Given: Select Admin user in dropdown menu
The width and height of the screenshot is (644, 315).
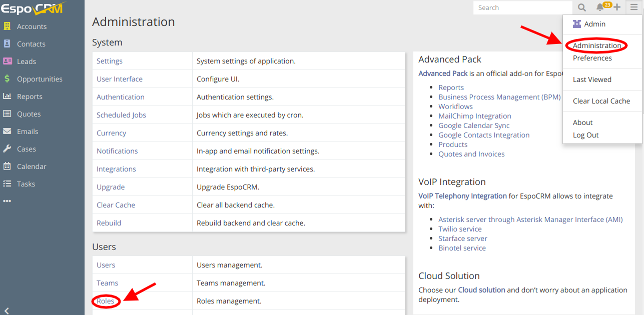Looking at the screenshot, I should 595,24.
